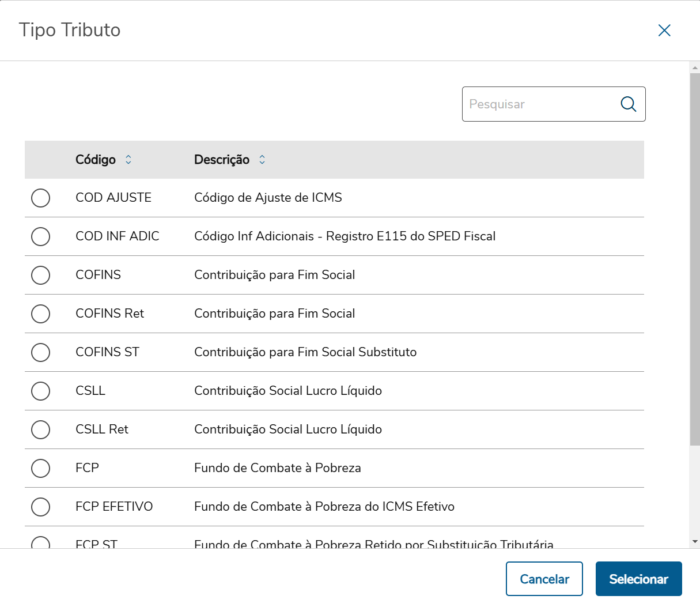Focus the Pesquisar search field
700x607 pixels.
coord(539,104)
